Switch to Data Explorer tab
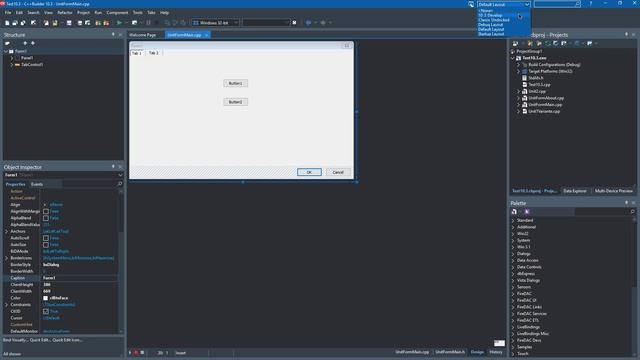Viewport: 640px width, 360px height. (x=575, y=191)
